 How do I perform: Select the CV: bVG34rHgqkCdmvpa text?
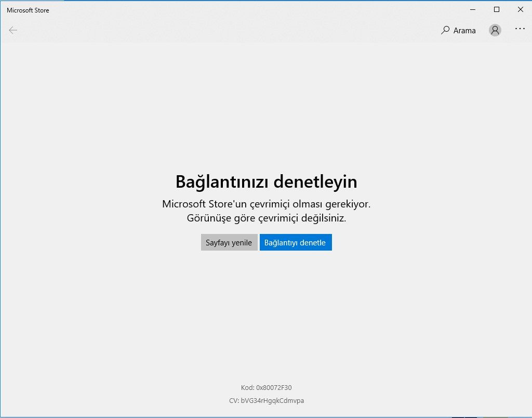[267, 401]
